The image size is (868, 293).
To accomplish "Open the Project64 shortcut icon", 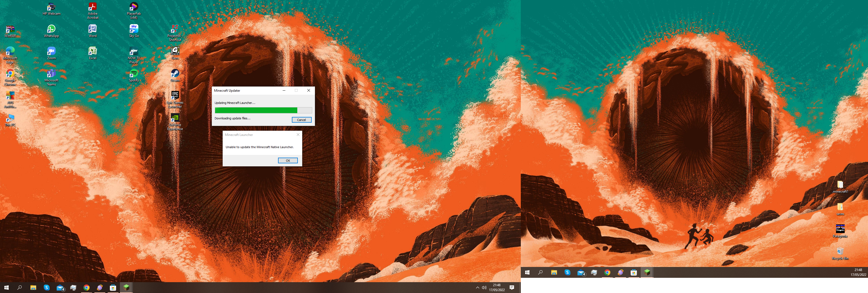I will (x=175, y=29).
